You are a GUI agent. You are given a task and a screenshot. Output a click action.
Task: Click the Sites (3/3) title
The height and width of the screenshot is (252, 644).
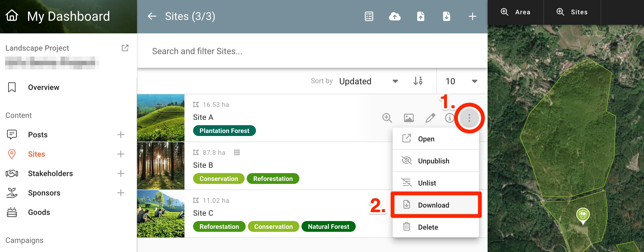coord(190,16)
